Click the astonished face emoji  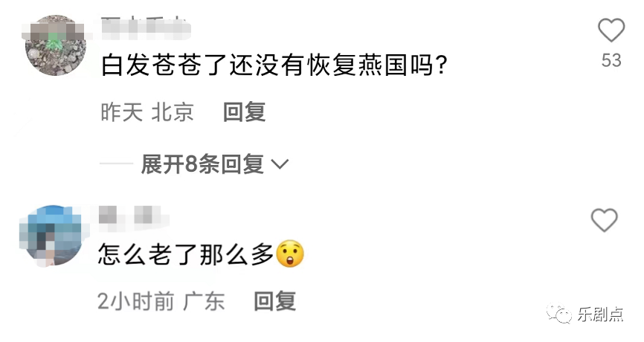tap(290, 254)
